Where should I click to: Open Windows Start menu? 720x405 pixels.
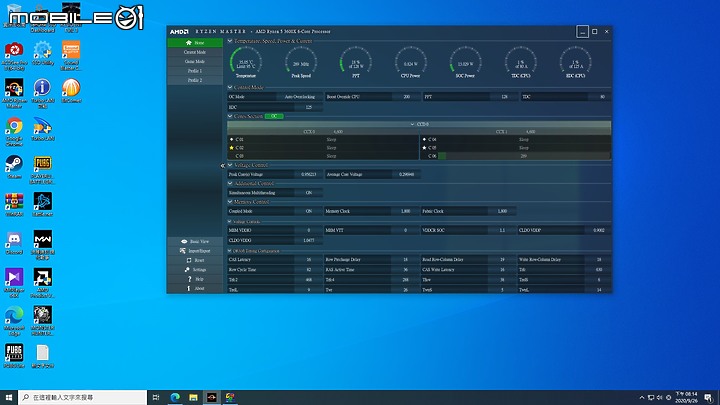point(9,397)
